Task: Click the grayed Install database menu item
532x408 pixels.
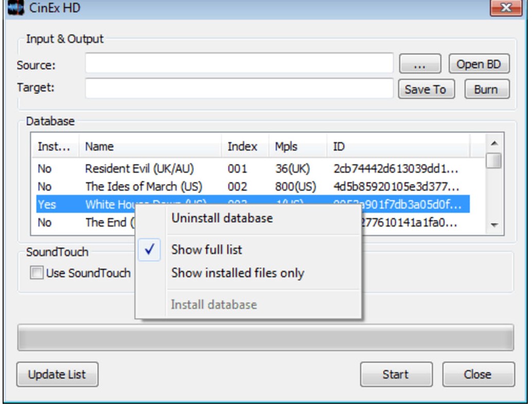Action: (248, 304)
